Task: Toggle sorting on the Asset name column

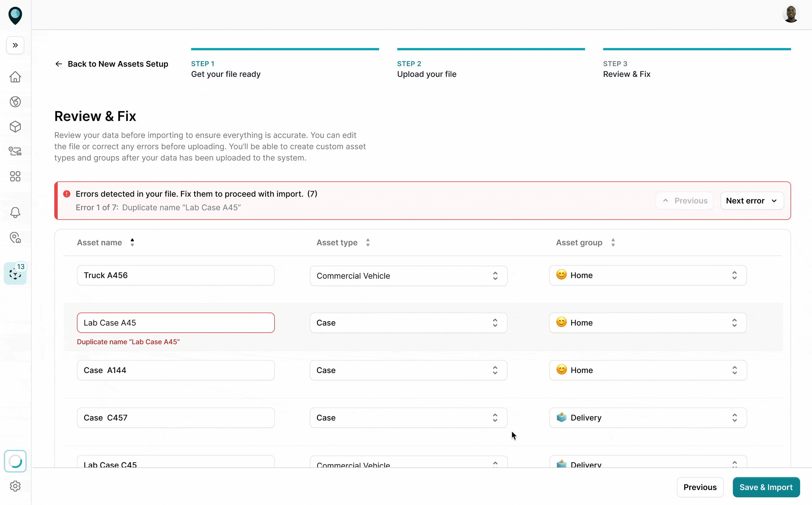Action: pyautogui.click(x=132, y=242)
